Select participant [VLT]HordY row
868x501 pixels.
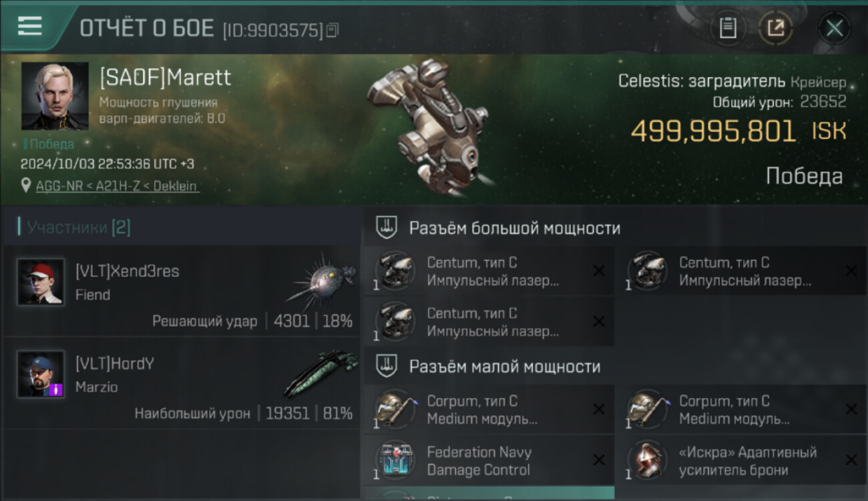tap(182, 383)
